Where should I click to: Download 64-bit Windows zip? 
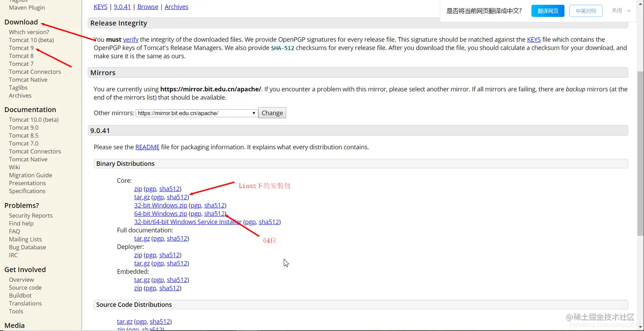tap(161, 214)
